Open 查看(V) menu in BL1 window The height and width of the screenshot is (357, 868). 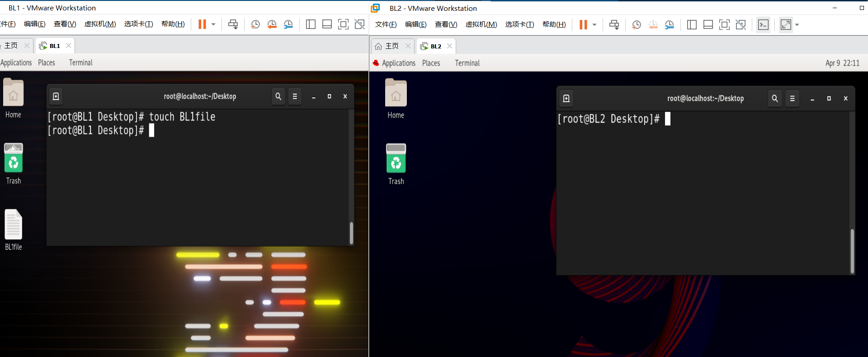point(65,24)
